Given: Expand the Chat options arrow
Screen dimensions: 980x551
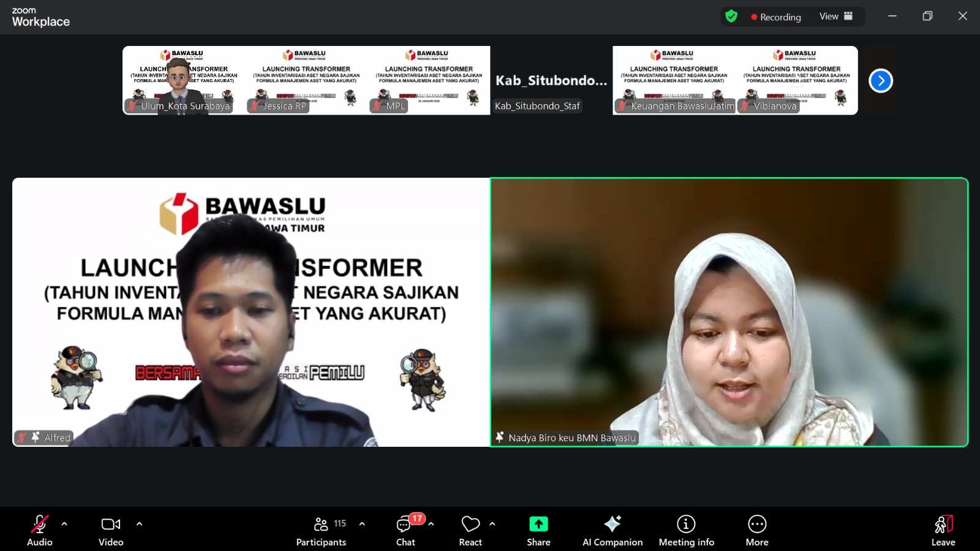Looking at the screenshot, I should pyautogui.click(x=431, y=524).
